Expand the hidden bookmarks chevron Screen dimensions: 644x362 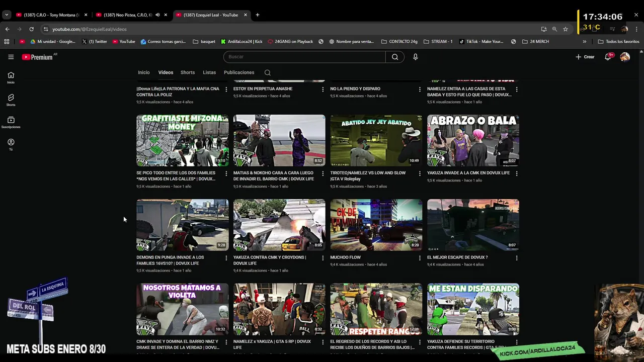click(x=584, y=42)
